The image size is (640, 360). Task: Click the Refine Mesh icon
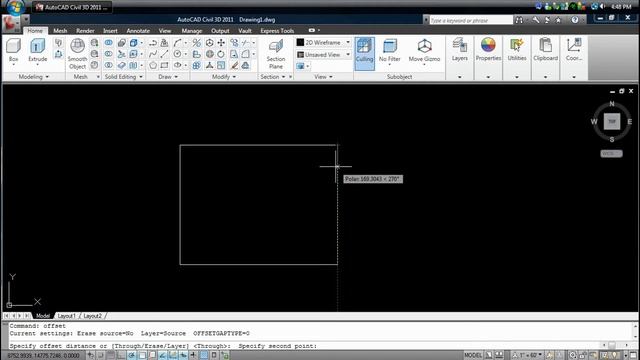coord(94,65)
